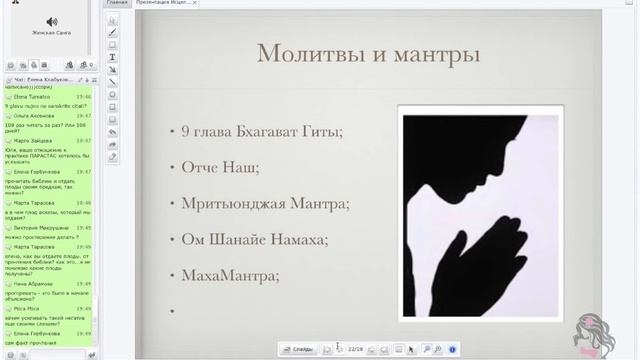Viewport: 640px width, 360px height.
Task: Click Виктория Макрушина in chat
Action: click(x=41, y=228)
